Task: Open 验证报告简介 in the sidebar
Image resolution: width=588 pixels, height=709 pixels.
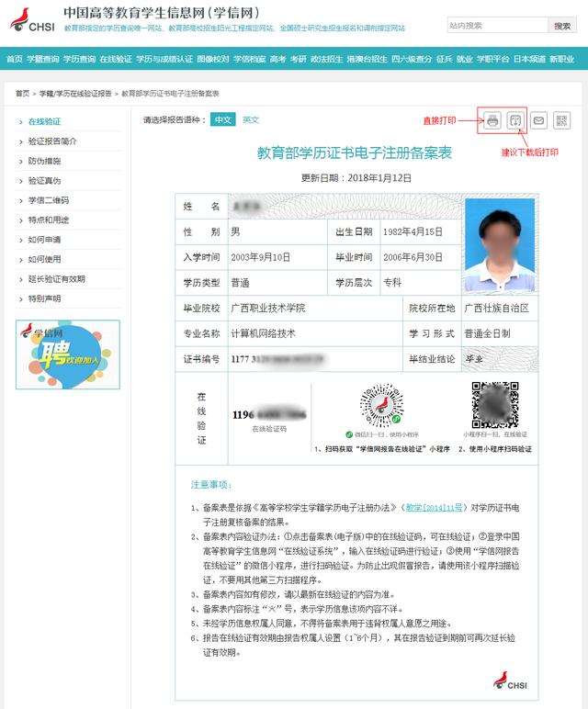Action: [52, 141]
